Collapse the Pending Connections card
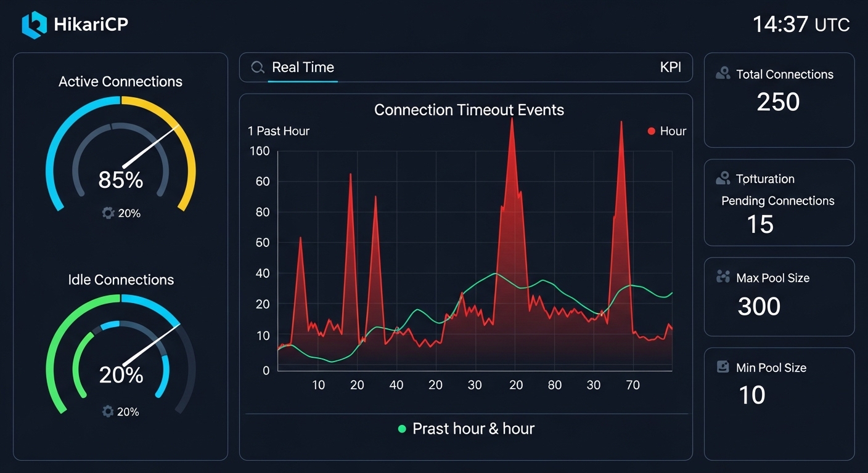This screenshot has height=473, width=868. [779, 202]
